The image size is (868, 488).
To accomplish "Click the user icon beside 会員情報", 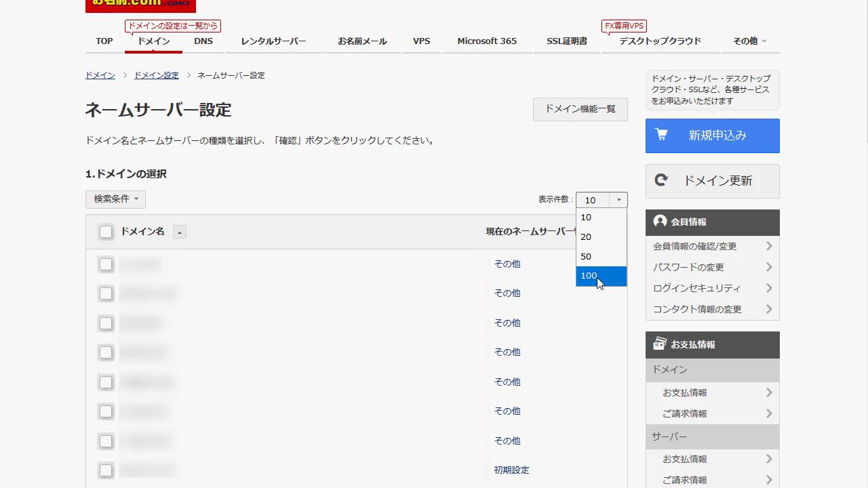I will 660,222.
